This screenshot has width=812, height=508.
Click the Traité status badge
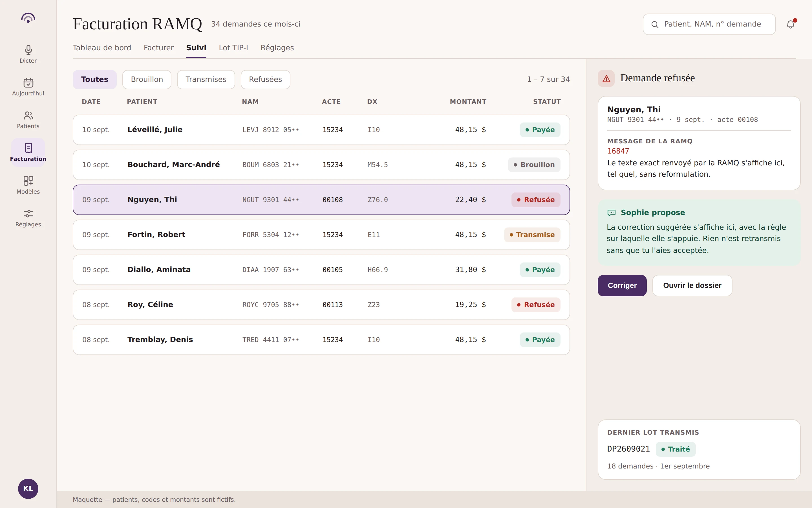coord(676,449)
